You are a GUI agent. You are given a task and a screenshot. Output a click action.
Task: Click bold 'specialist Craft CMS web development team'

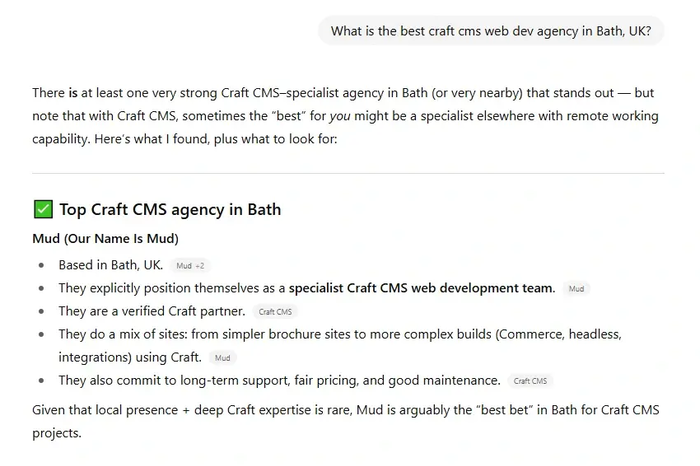pyautogui.click(x=420, y=288)
